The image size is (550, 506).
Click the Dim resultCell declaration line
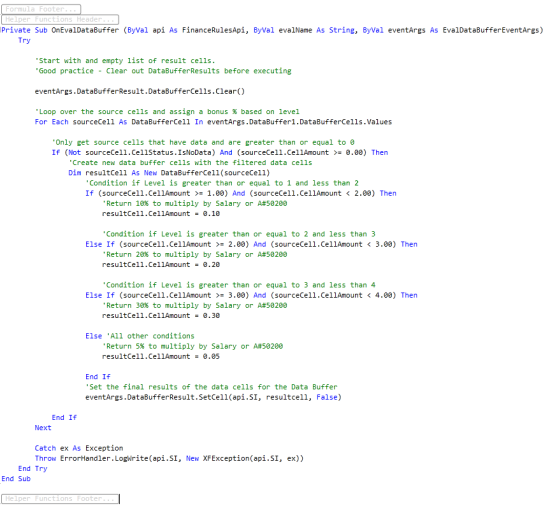pos(169,173)
